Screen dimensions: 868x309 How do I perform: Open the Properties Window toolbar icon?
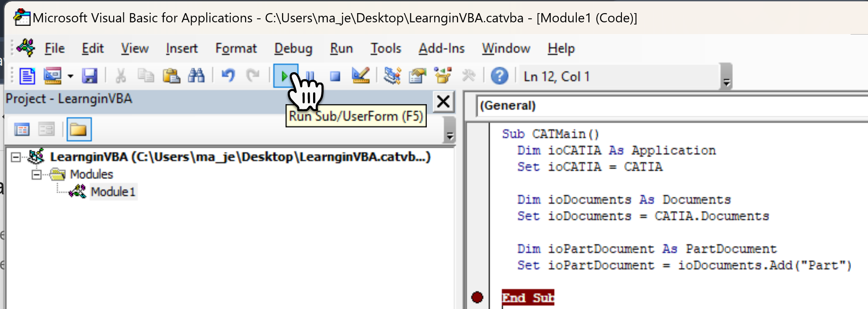click(x=417, y=76)
